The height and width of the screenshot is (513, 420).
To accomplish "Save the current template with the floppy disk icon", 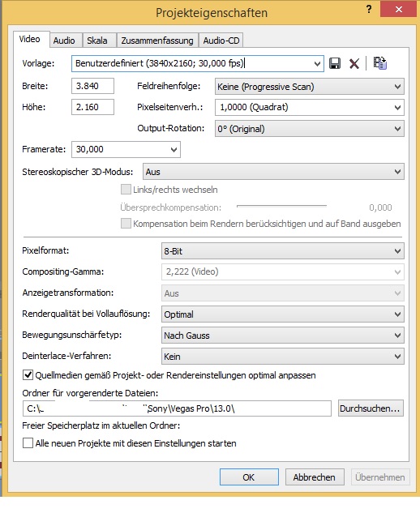I will [335, 63].
